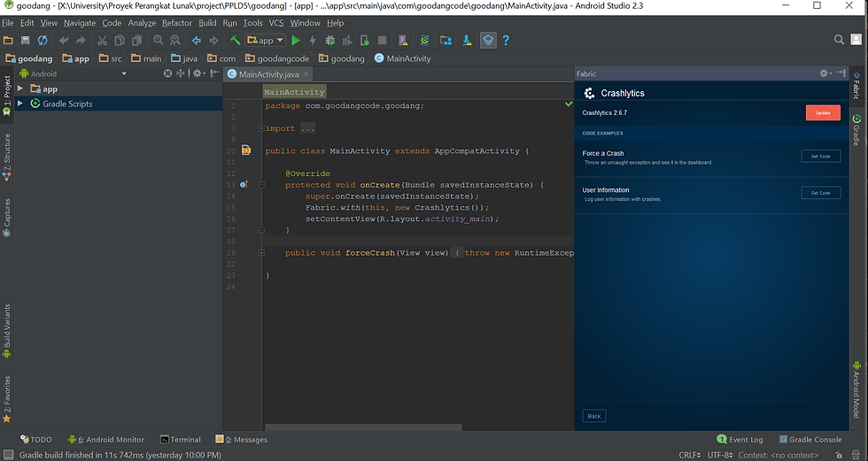Expand the app tree node
868x461 pixels.
[x=20, y=88]
